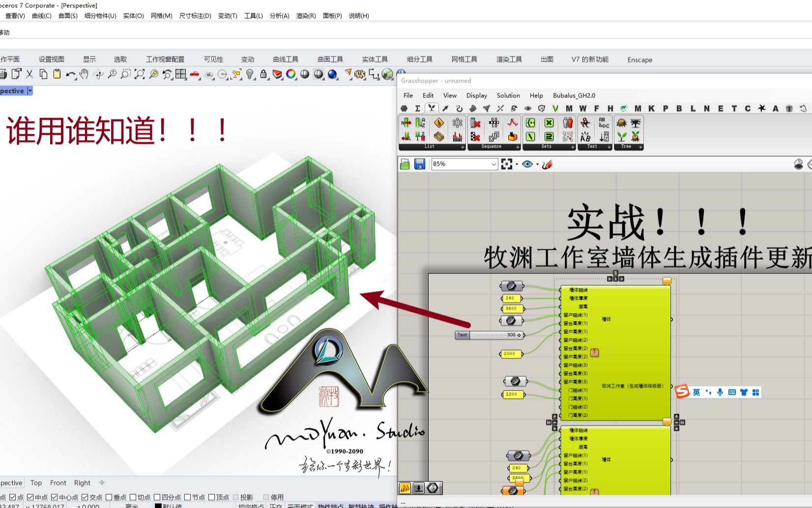Screen dimensions: 812x508
Task: Uncheck the 中点 object snap checkbox
Action: pyautogui.click(x=30, y=497)
